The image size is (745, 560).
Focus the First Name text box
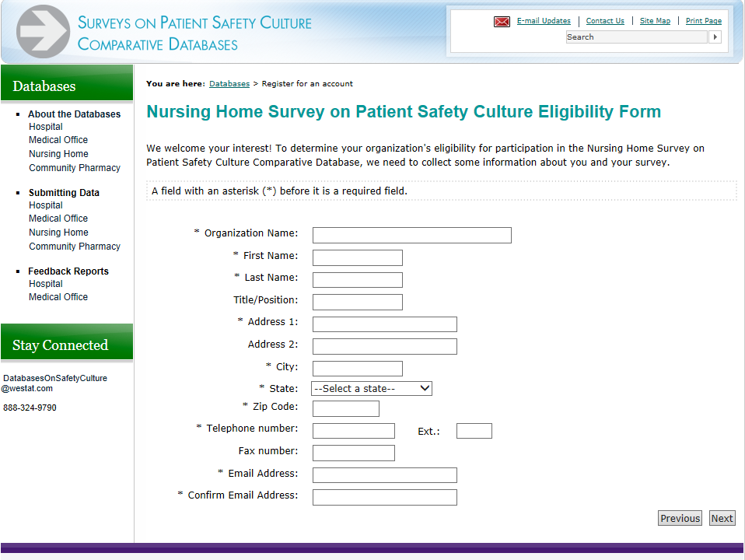tap(357, 257)
